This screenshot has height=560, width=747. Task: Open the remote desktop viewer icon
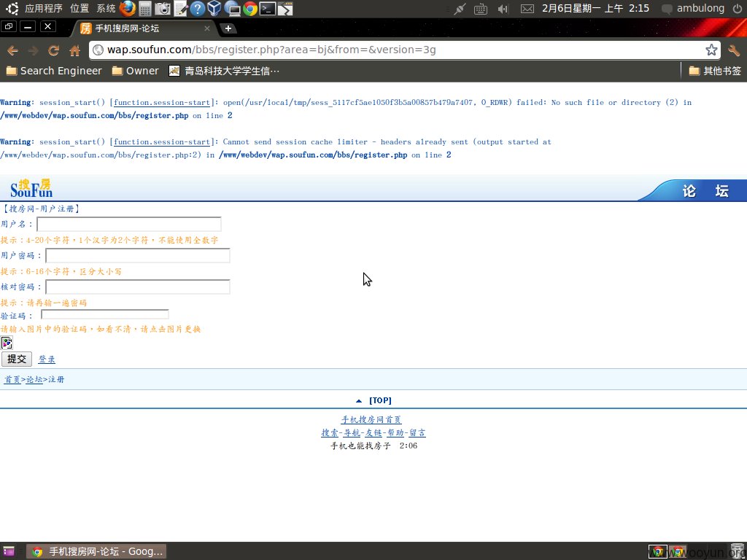pyautogui.click(x=233, y=9)
